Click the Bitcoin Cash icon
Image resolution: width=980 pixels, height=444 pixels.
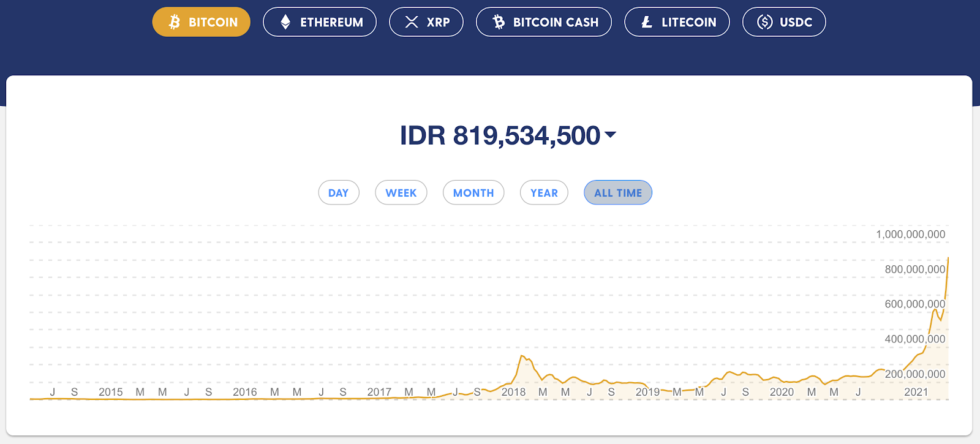(499, 21)
